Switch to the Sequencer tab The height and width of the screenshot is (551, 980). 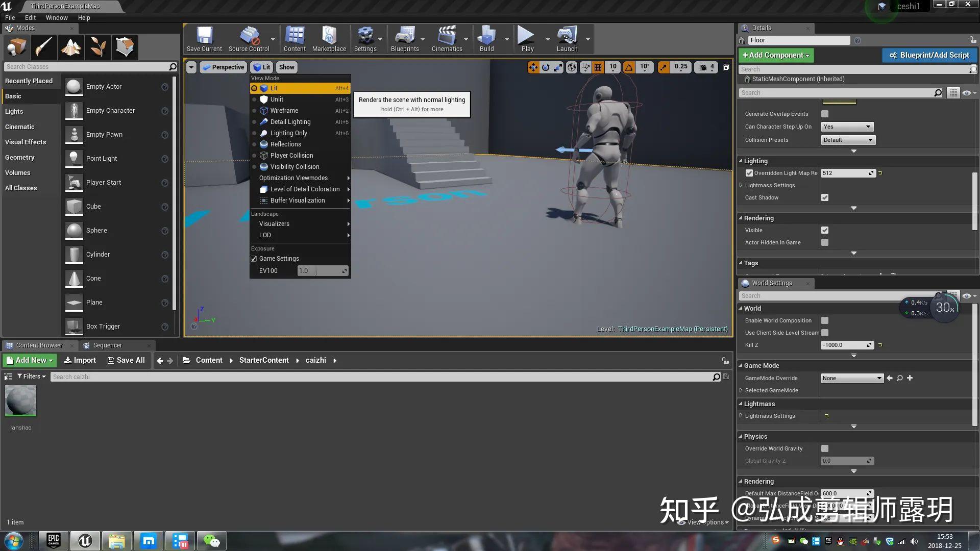107,345
